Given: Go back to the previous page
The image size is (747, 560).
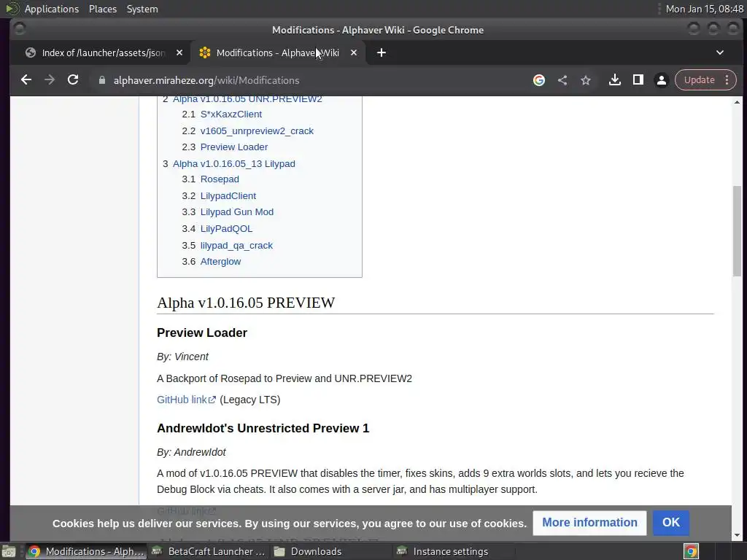Looking at the screenshot, I should click(26, 80).
